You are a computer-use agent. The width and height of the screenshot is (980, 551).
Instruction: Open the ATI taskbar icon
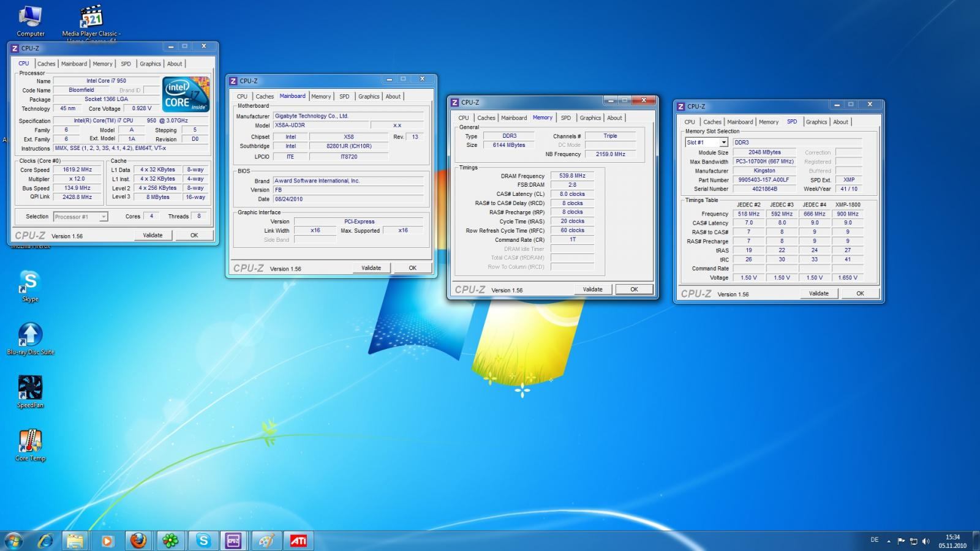[298, 541]
